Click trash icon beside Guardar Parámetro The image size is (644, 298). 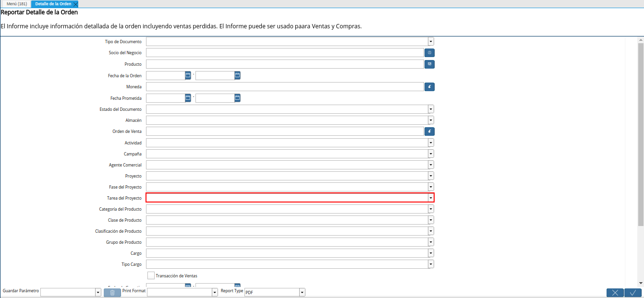(x=112, y=293)
